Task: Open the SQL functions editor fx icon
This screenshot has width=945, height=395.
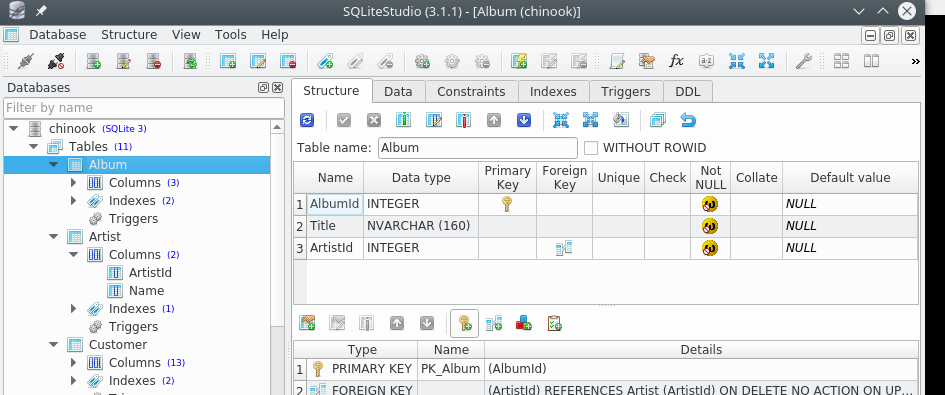Action: [x=677, y=61]
